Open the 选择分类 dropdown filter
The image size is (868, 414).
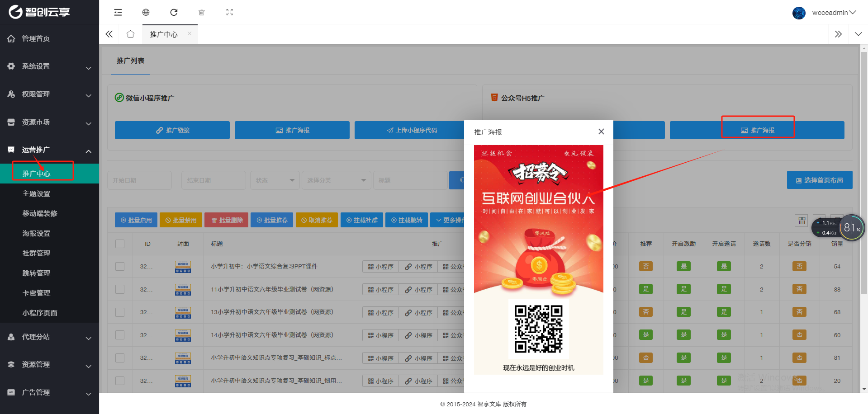click(x=337, y=180)
